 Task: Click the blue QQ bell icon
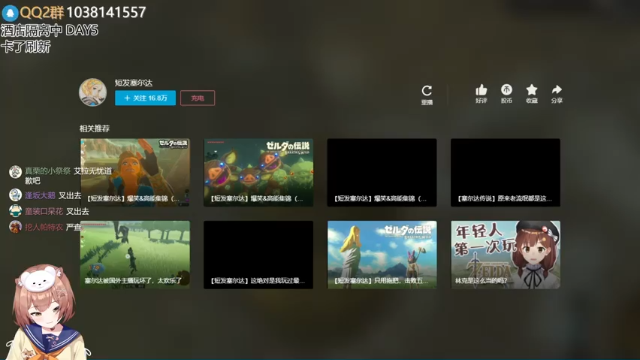tap(10, 13)
